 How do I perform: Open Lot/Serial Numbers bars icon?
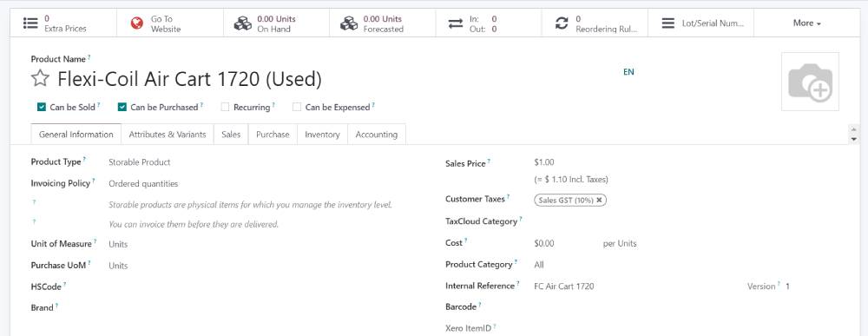tap(668, 23)
